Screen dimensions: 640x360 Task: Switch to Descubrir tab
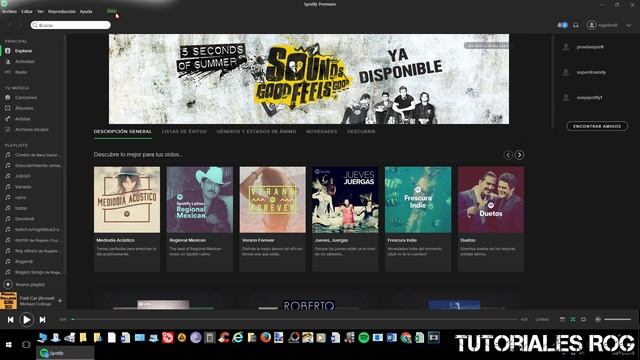click(x=361, y=131)
